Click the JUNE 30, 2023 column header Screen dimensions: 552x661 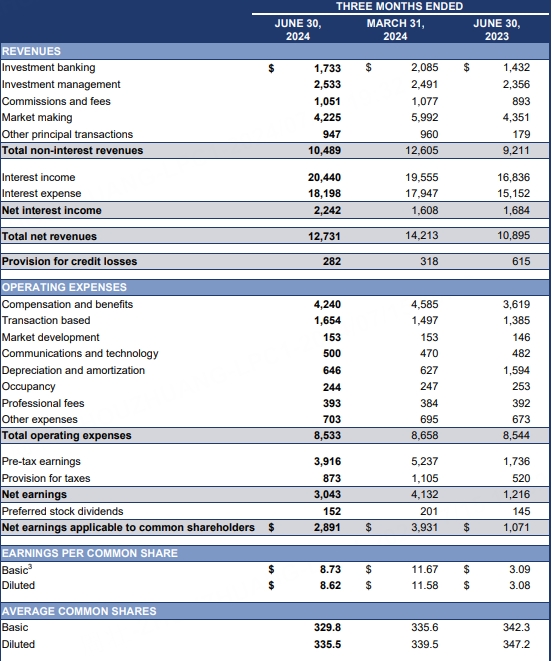[x=496, y=30]
